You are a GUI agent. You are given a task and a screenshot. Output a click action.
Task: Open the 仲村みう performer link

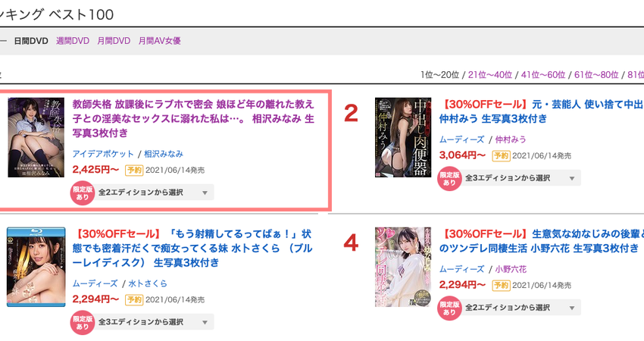point(511,139)
